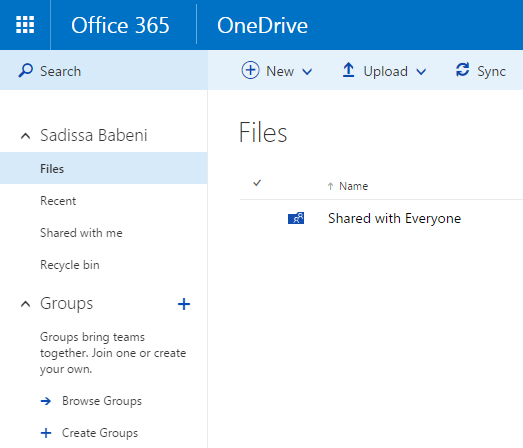Click the OneDrive title in header

(262, 25)
